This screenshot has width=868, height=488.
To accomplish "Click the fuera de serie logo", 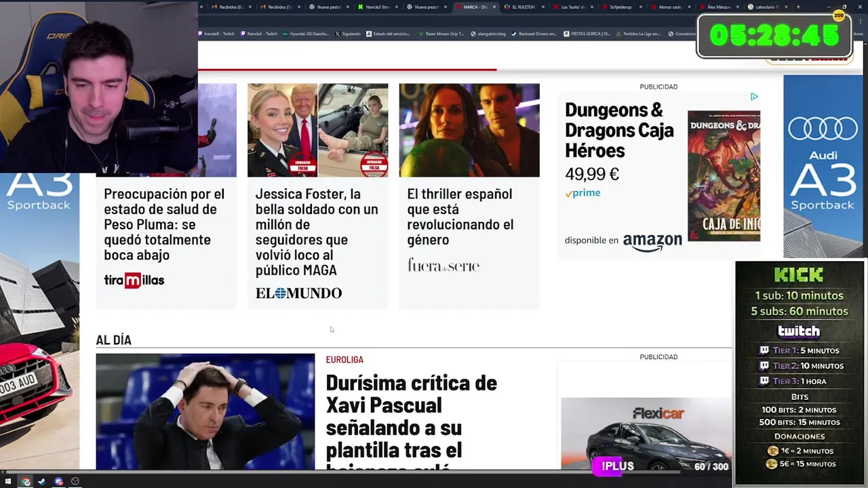I will pos(443,265).
